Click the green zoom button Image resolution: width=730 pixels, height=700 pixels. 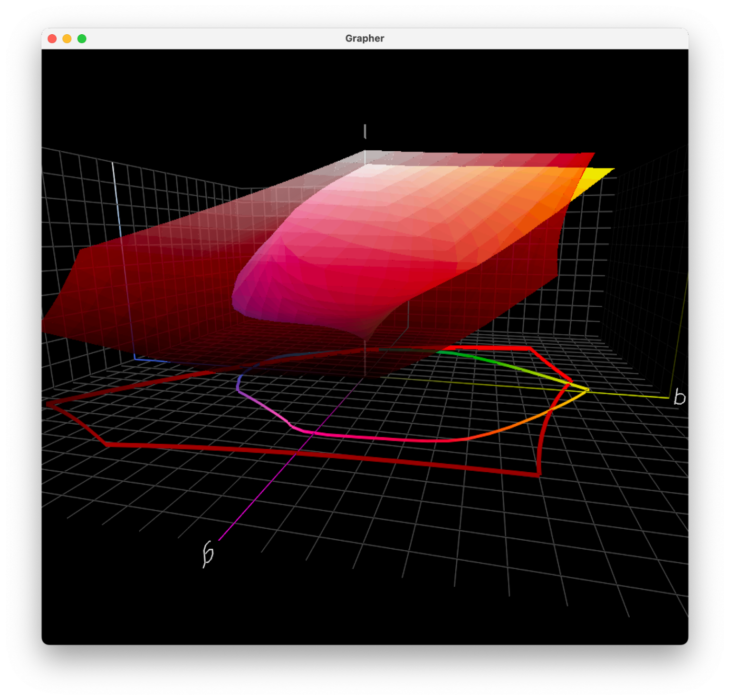tap(81, 39)
